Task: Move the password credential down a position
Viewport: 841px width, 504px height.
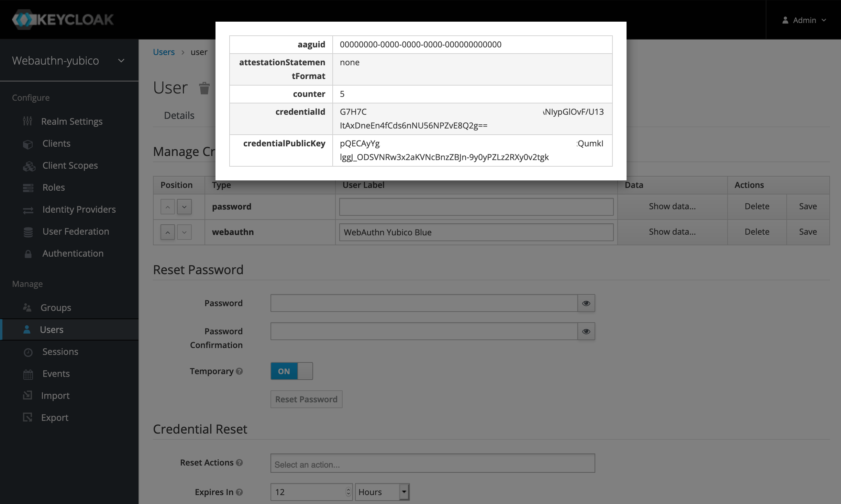Action: click(x=184, y=206)
